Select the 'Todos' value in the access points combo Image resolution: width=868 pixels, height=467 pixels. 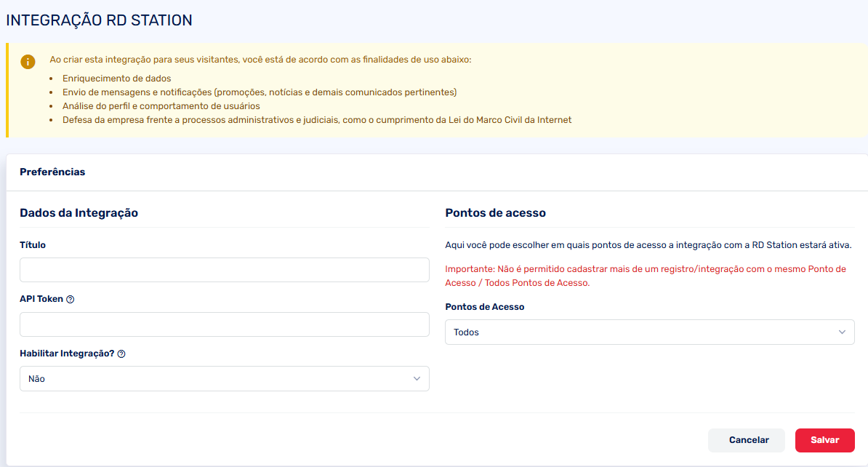(x=467, y=332)
